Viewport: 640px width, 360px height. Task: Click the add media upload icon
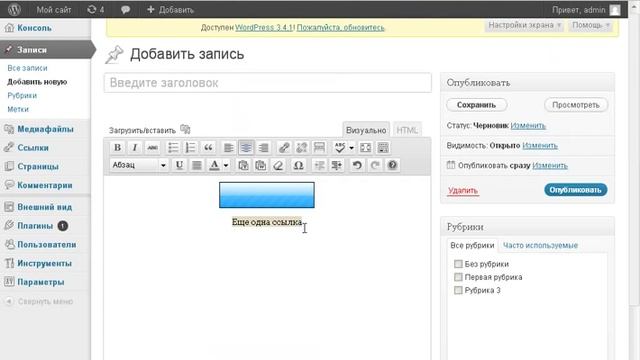point(185,129)
